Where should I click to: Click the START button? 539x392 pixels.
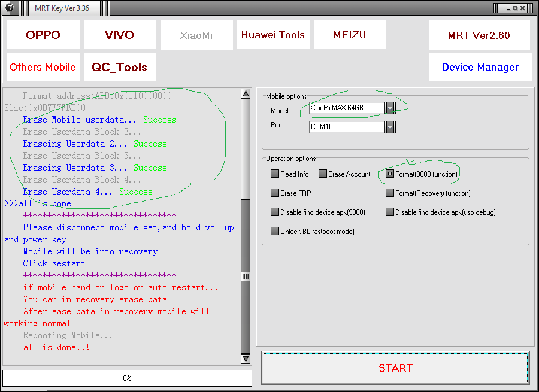coord(395,367)
